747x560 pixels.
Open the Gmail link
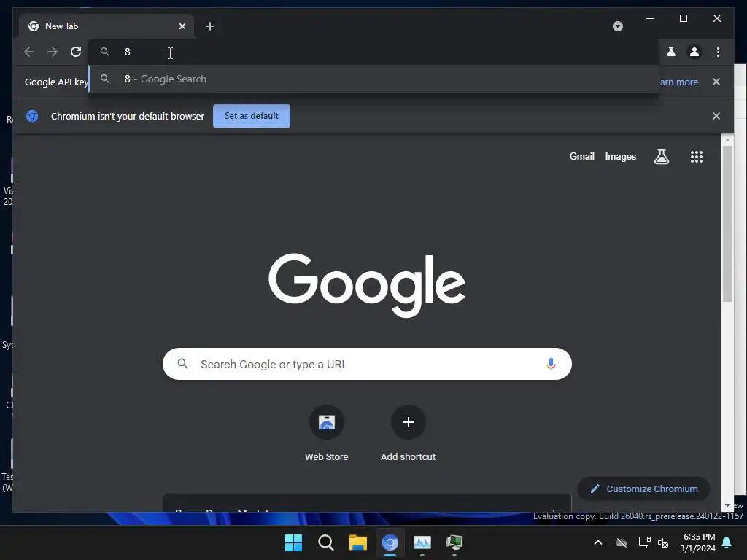click(581, 156)
